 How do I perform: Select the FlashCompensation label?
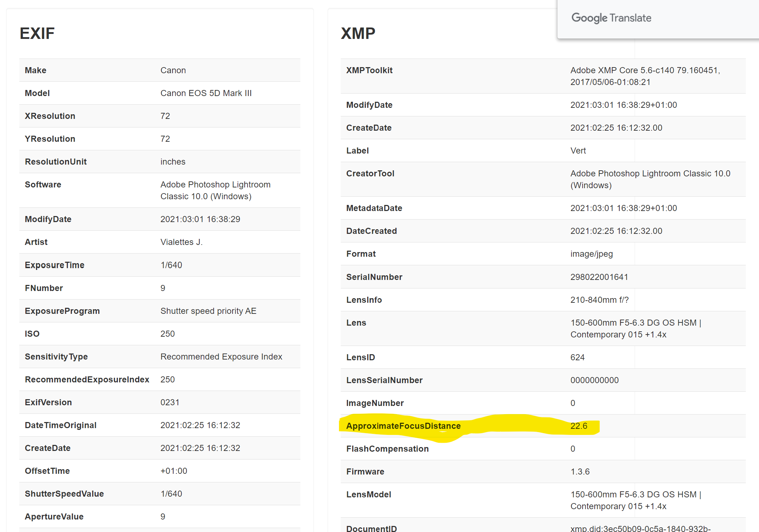point(388,449)
